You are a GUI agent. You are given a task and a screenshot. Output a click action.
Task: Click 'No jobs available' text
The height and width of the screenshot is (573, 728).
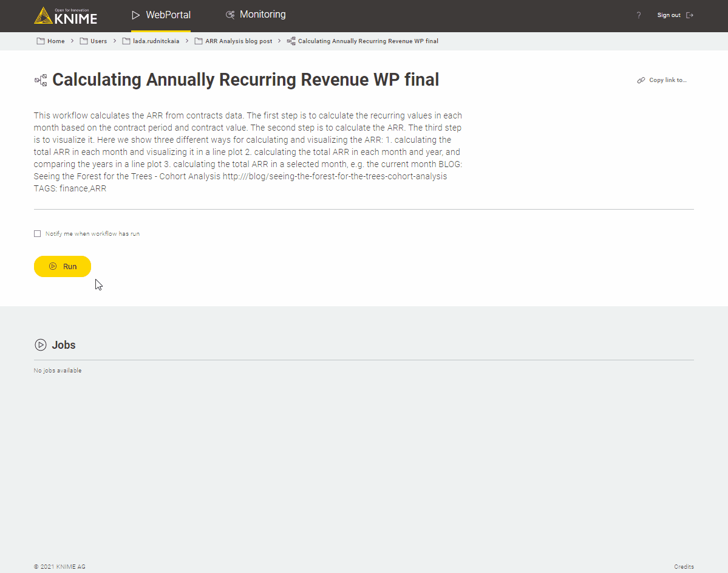(x=58, y=371)
